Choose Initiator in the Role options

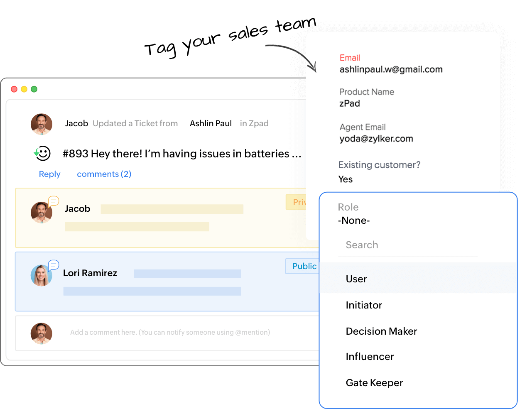pos(364,305)
